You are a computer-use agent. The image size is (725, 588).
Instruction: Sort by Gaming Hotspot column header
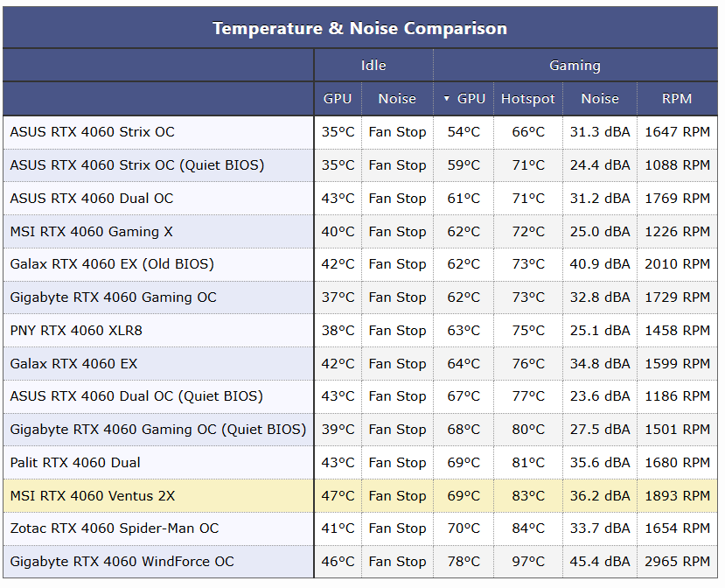527,99
